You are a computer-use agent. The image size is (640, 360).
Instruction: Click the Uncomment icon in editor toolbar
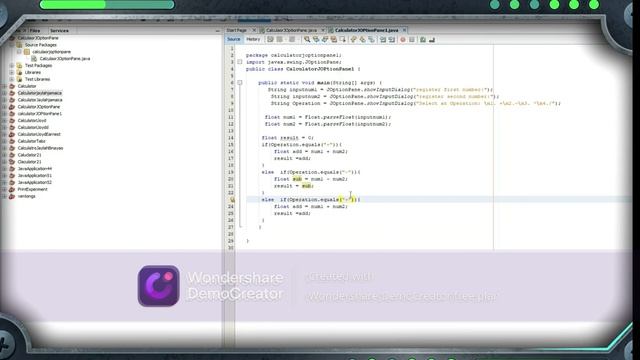coord(432,40)
